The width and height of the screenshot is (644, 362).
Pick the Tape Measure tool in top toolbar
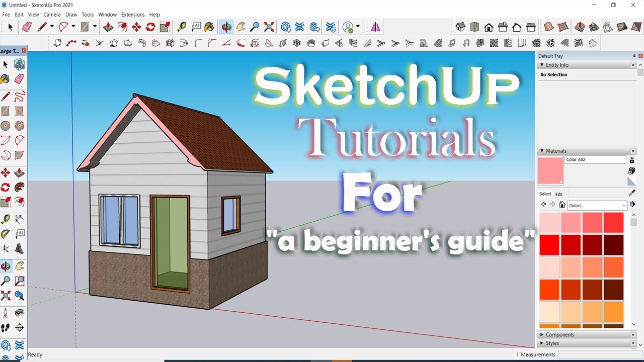[x=182, y=27]
